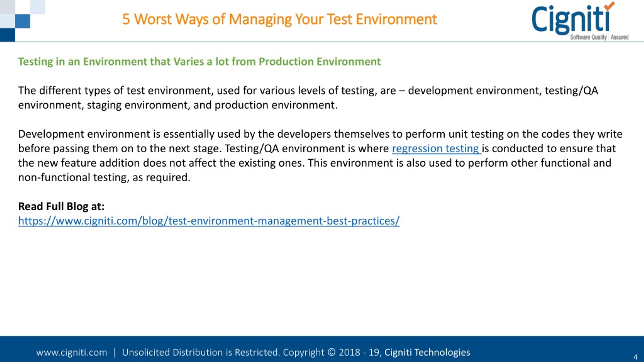Click the orange checkmark above Cigniti logo
Image resolution: width=644 pixels, height=362 pixels.
[x=609, y=6]
